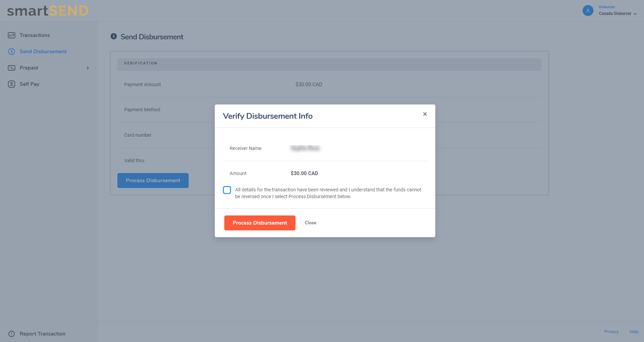Viewport: 644px width, 342px height.
Task: Click the user avatar icon
Action: click(588, 11)
